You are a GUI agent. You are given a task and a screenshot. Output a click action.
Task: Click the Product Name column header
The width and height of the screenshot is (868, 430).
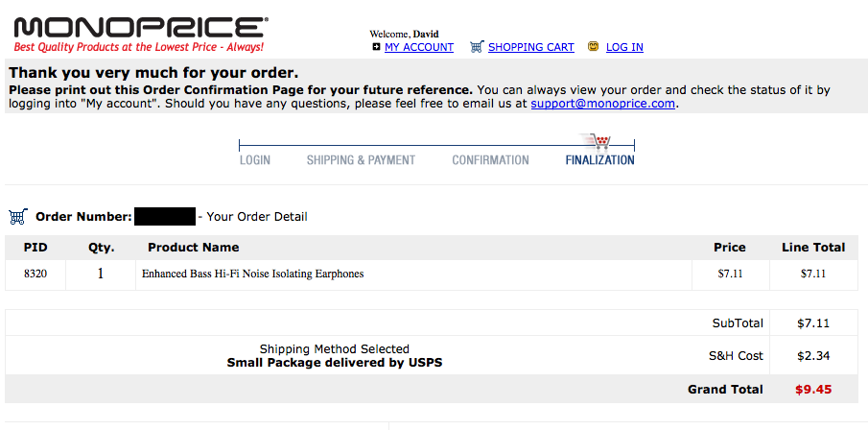point(193,247)
